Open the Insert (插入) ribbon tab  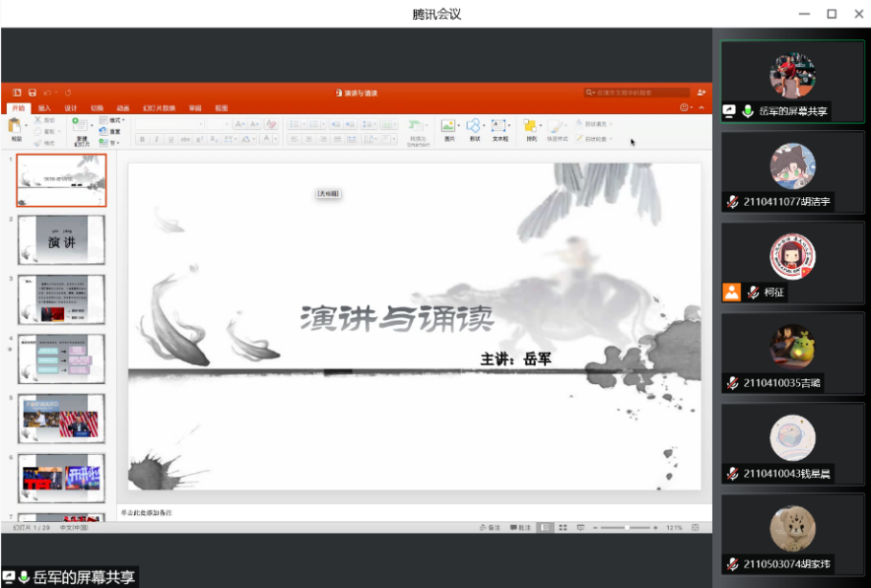point(45,108)
